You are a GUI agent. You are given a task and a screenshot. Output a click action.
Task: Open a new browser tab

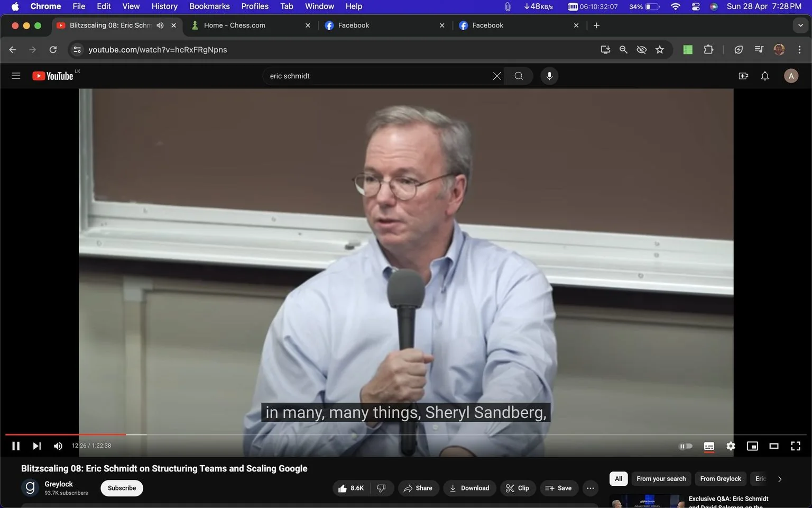[596, 25]
